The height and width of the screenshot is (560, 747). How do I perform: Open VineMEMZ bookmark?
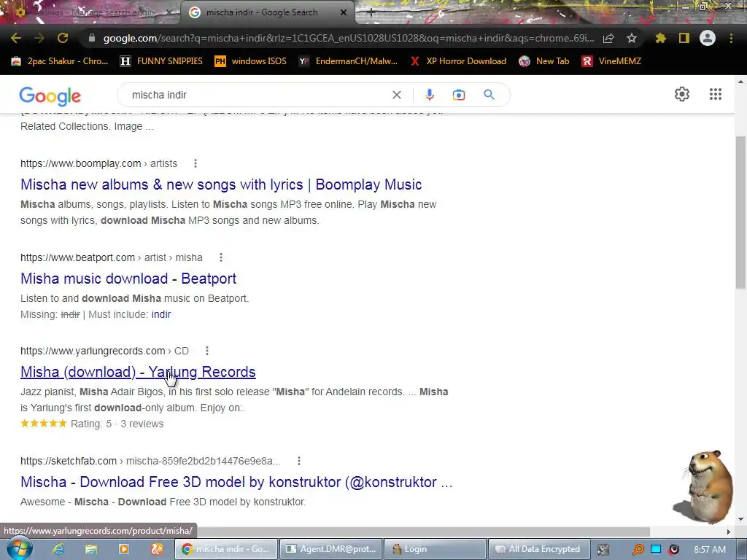pos(612,61)
